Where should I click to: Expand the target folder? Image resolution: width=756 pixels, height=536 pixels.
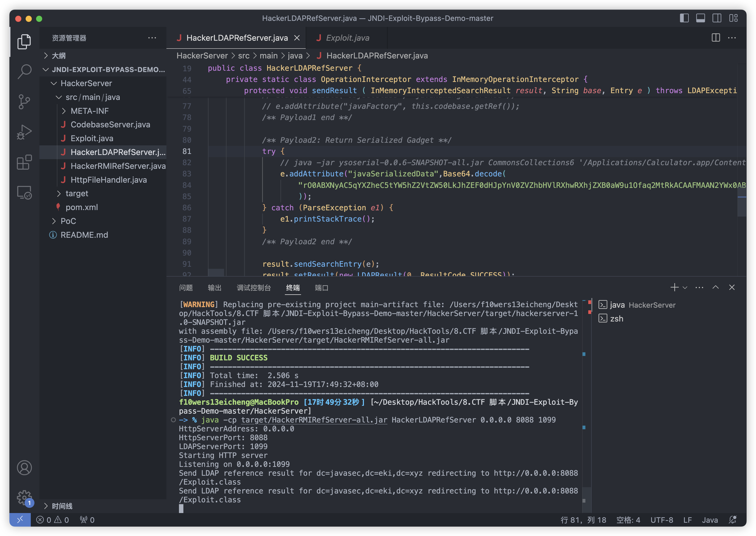[x=103, y=193]
